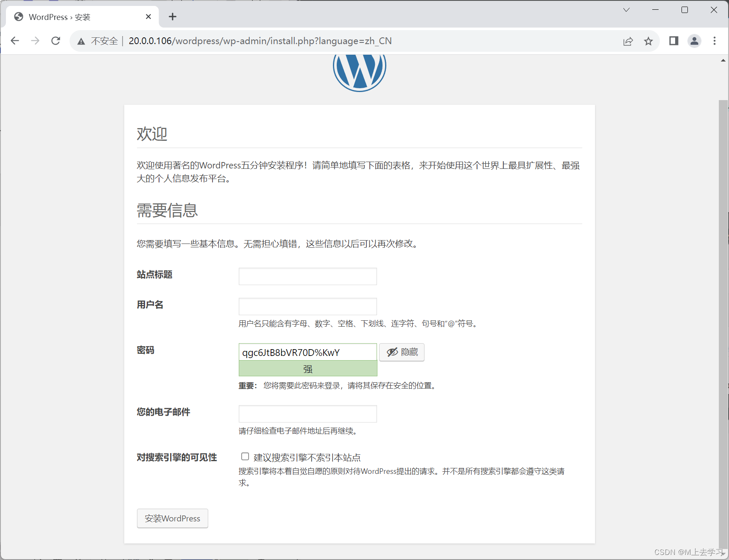Click the 您的电子邮件 label
The width and height of the screenshot is (729, 560).
tap(163, 412)
